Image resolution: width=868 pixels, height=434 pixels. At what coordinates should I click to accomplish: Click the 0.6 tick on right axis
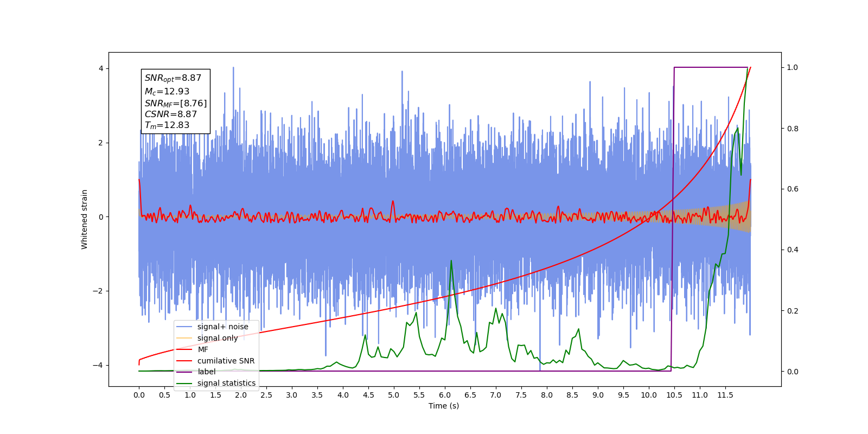tap(793, 189)
